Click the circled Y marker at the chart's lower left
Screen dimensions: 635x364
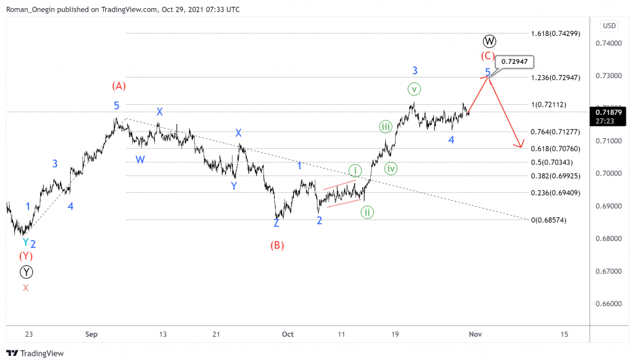[26, 272]
